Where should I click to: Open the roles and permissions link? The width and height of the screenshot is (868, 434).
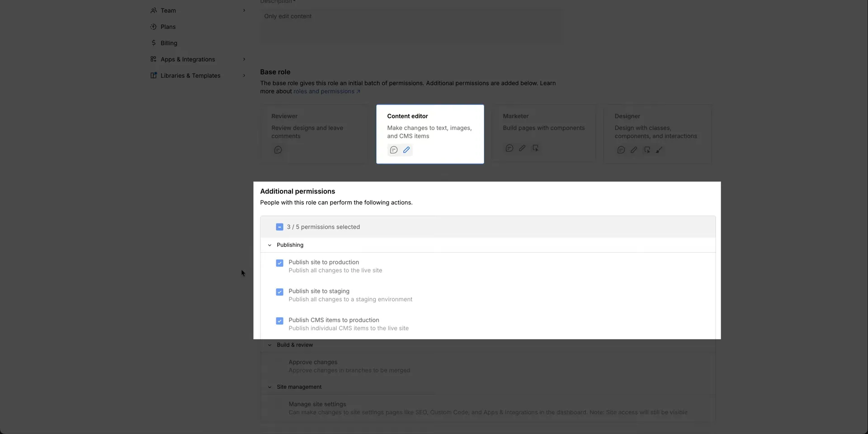(x=326, y=91)
